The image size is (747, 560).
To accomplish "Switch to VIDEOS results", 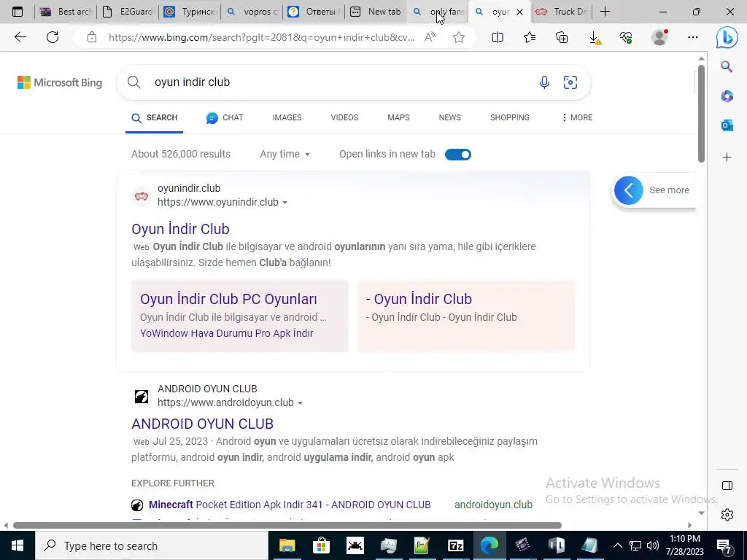I will pyautogui.click(x=344, y=117).
